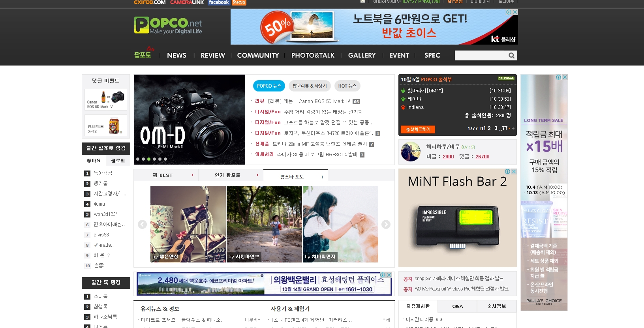Viewport: 644px width, 328px height.
Task: Open Canon EOS 5D Mark IV event thumbnail
Action: (106, 99)
